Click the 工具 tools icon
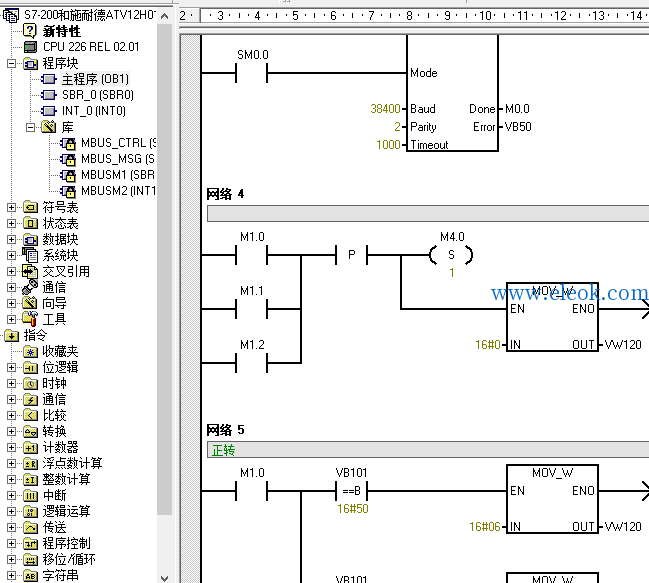The width and height of the screenshot is (649, 583). coord(30,319)
